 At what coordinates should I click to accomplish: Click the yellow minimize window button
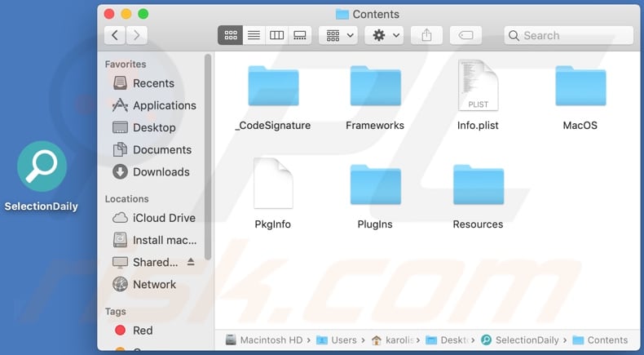(126, 14)
